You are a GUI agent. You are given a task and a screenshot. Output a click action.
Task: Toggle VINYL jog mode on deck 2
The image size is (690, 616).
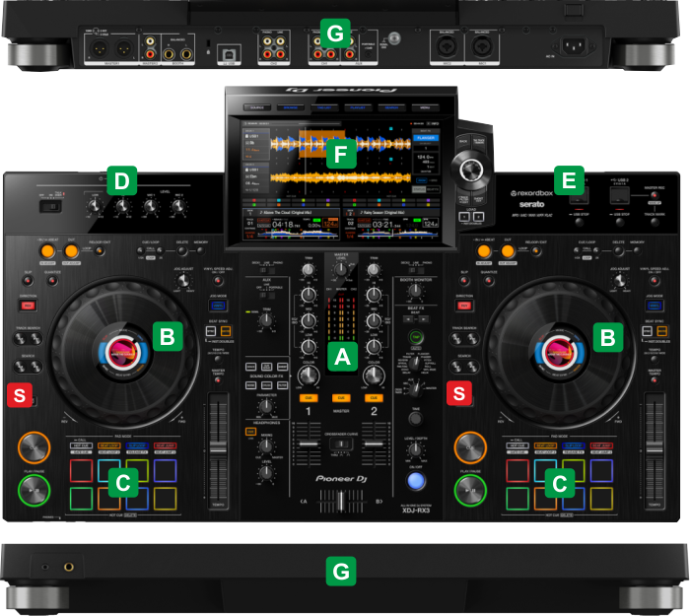[x=655, y=306]
